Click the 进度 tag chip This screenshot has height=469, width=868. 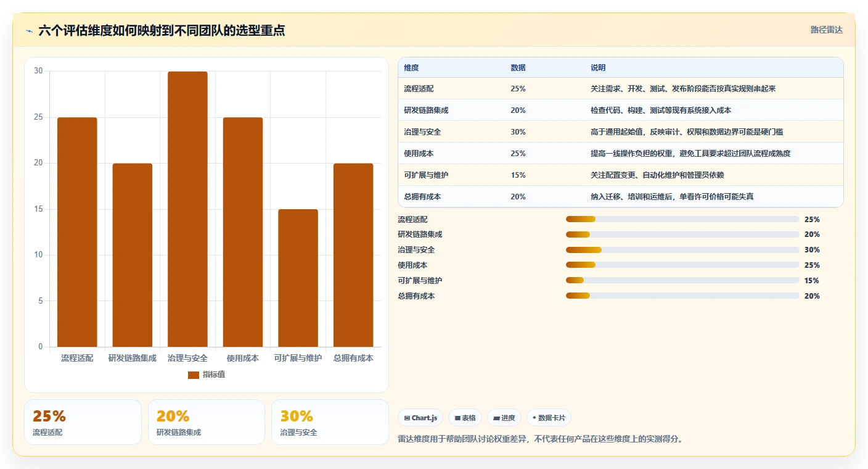tap(504, 418)
